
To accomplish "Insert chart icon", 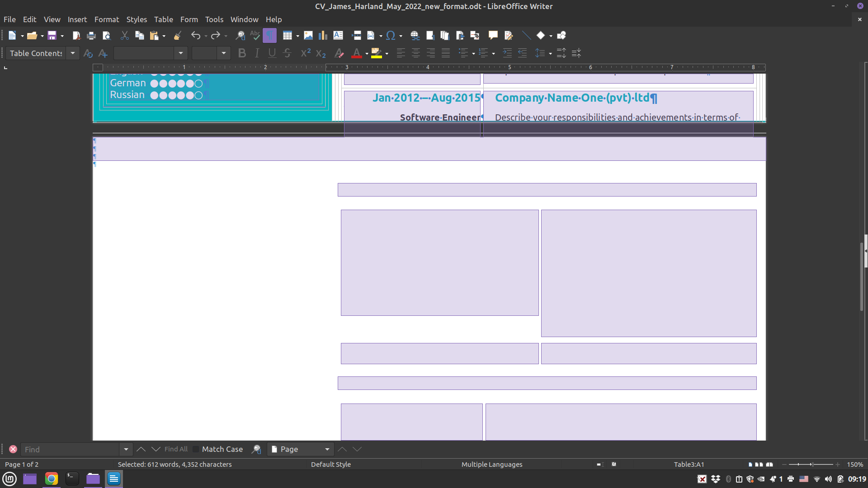I will click(x=323, y=35).
